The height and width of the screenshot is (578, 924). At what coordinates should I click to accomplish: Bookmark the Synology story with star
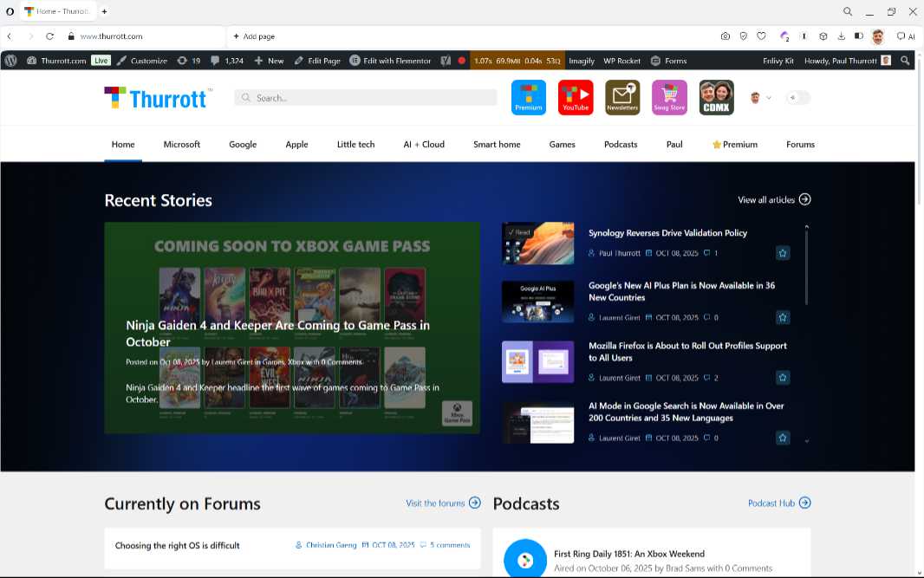[x=783, y=253]
